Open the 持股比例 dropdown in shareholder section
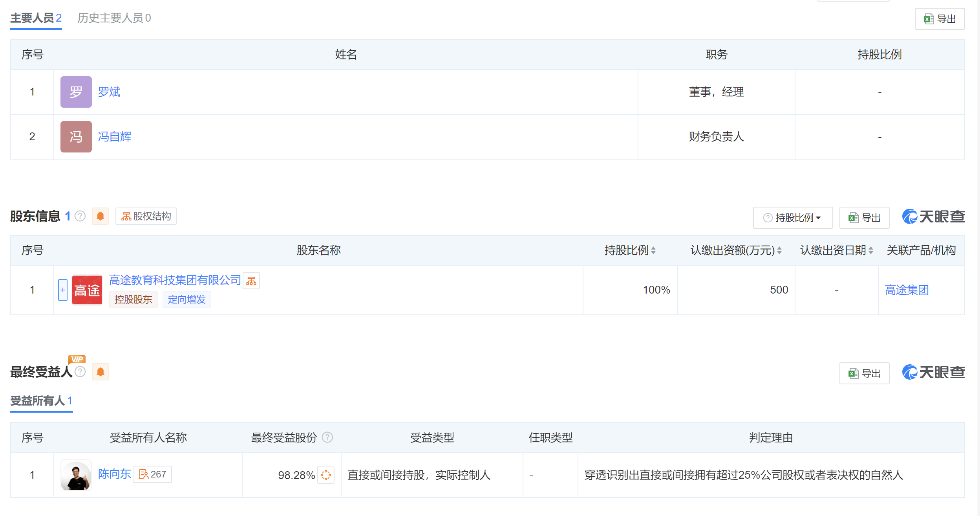The image size is (980, 516). click(x=793, y=217)
